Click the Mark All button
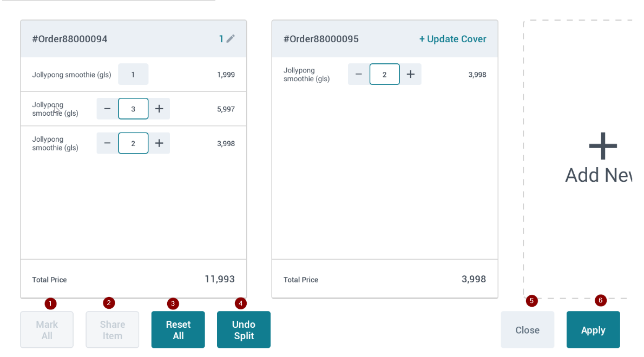Viewport: 644px width, 357px height. pos(47,330)
